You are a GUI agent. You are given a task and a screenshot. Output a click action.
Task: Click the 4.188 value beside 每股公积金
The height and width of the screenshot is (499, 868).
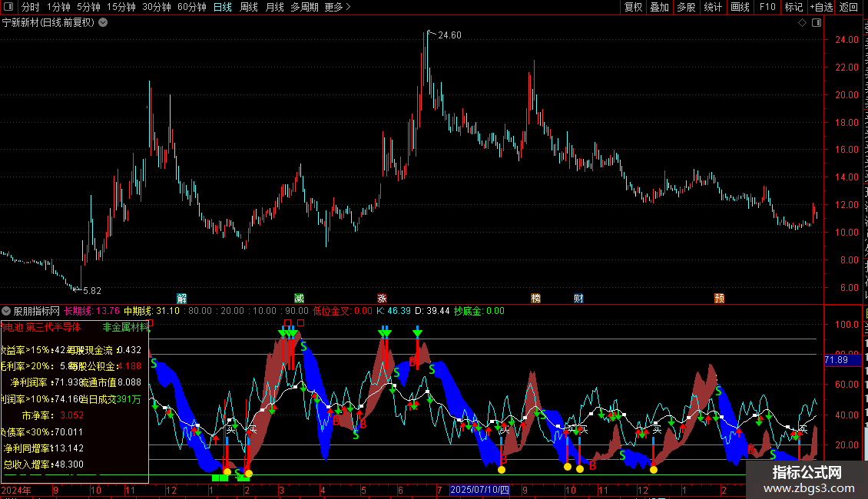click(130, 366)
